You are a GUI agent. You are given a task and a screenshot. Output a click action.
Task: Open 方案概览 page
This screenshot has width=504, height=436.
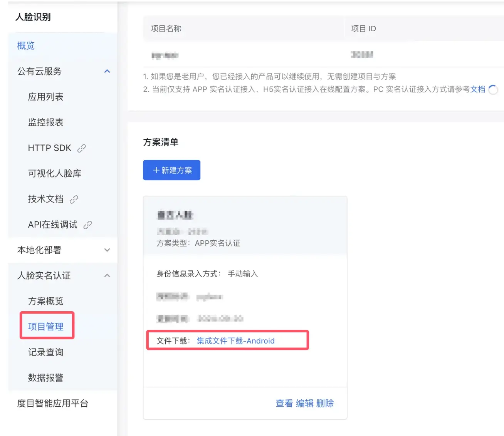coord(45,301)
